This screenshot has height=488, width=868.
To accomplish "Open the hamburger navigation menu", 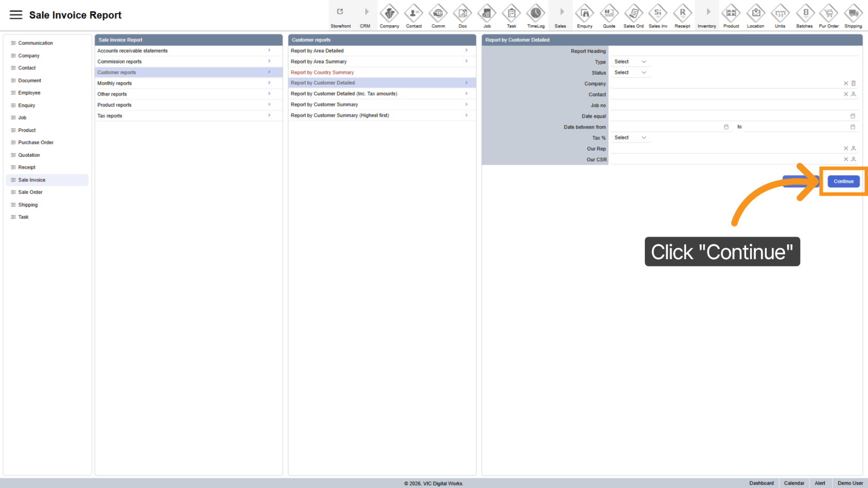I will click(x=16, y=15).
